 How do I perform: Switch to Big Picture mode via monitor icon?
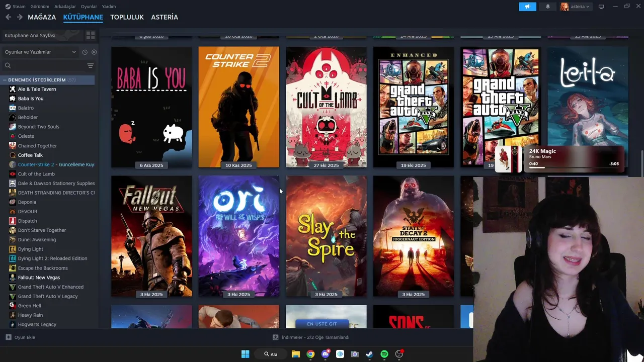pos(601,7)
